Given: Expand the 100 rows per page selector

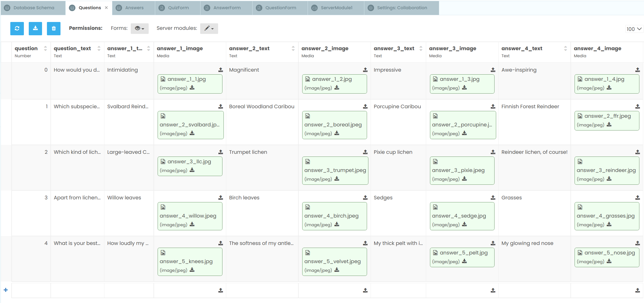Looking at the screenshot, I should (x=634, y=29).
